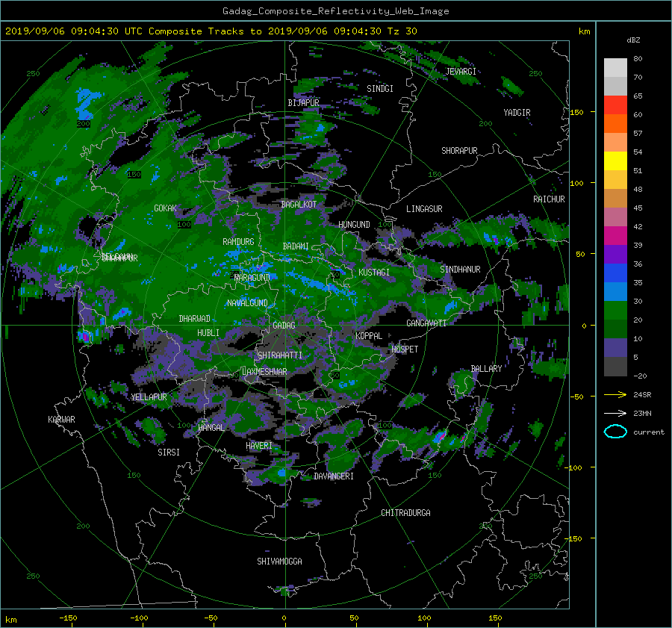This screenshot has width=672, height=628.
Task: Select the RAICHUR label
Action: coord(549,199)
